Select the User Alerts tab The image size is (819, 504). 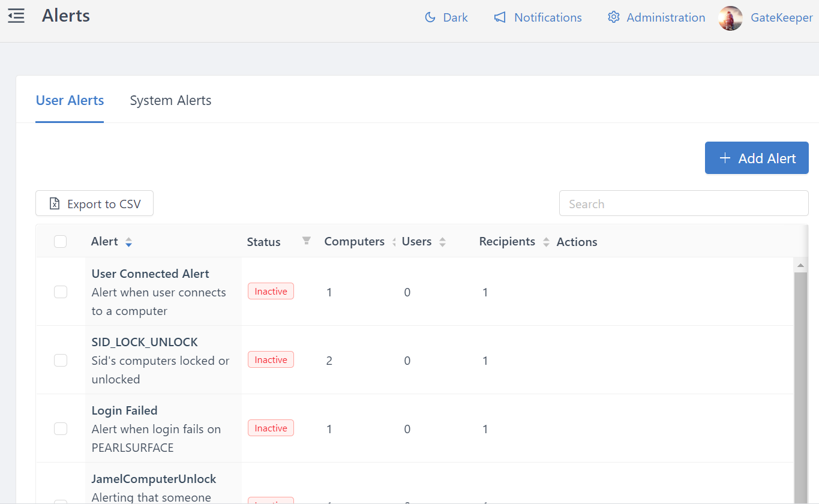tap(70, 100)
